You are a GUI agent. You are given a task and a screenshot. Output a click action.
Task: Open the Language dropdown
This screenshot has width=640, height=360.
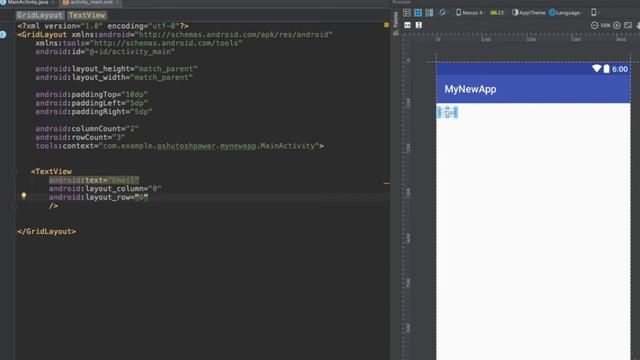[566, 13]
